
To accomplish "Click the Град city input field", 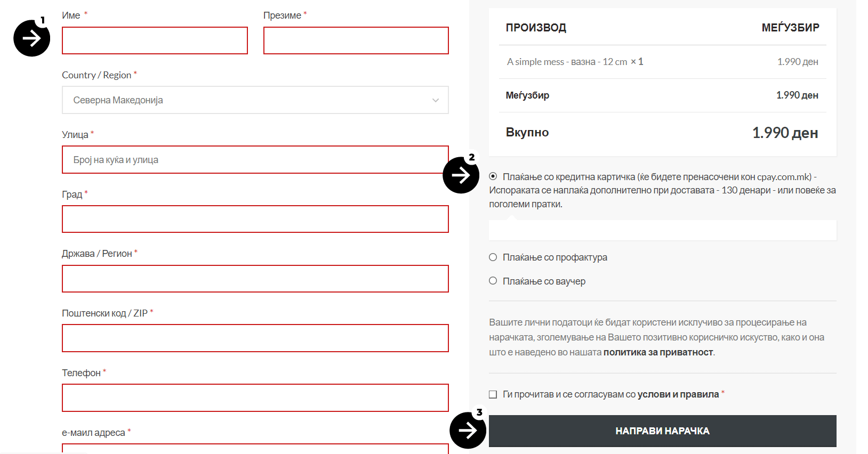I will [x=255, y=219].
